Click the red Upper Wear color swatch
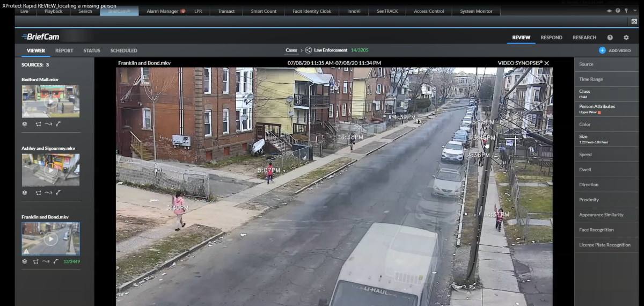 pyautogui.click(x=599, y=113)
